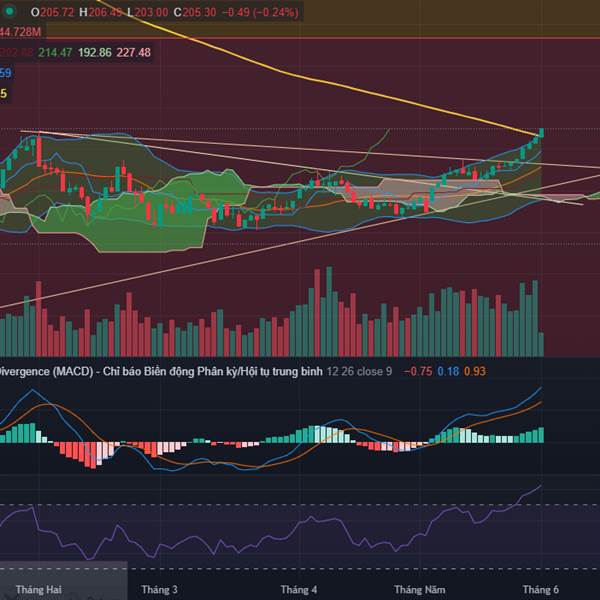Click the green indicator value 214.47
The height and width of the screenshot is (600, 600).
pyautogui.click(x=55, y=52)
